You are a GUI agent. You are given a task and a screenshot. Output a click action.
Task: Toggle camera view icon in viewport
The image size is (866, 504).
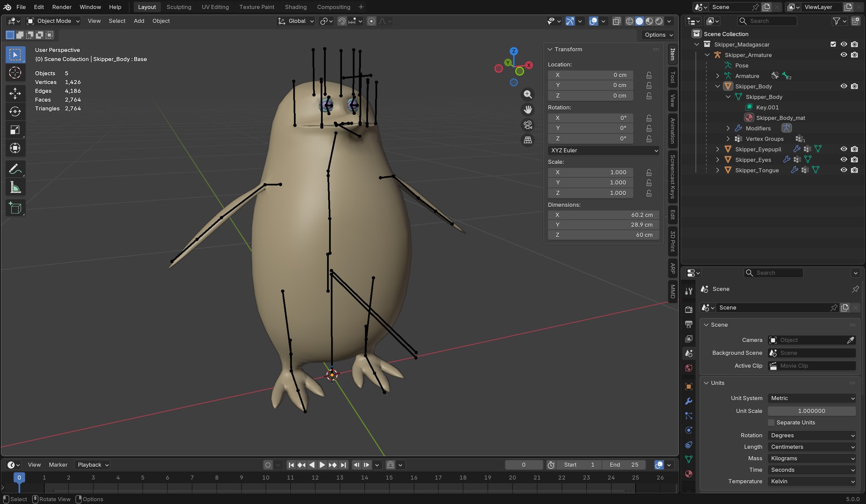(x=528, y=125)
